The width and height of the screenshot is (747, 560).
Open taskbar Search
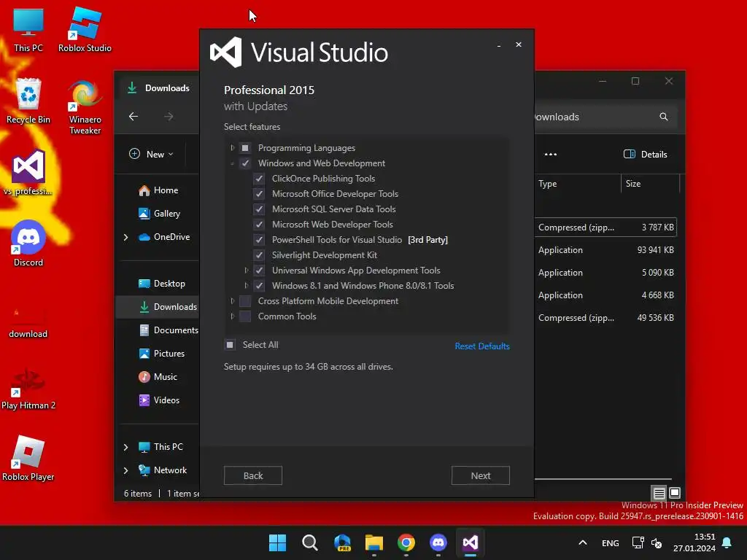tap(309, 542)
